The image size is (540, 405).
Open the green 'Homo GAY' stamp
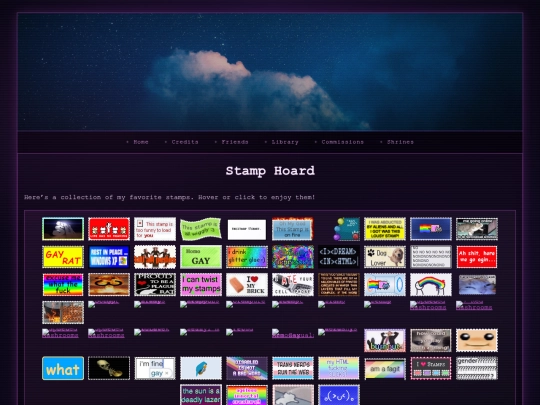pyautogui.click(x=201, y=257)
